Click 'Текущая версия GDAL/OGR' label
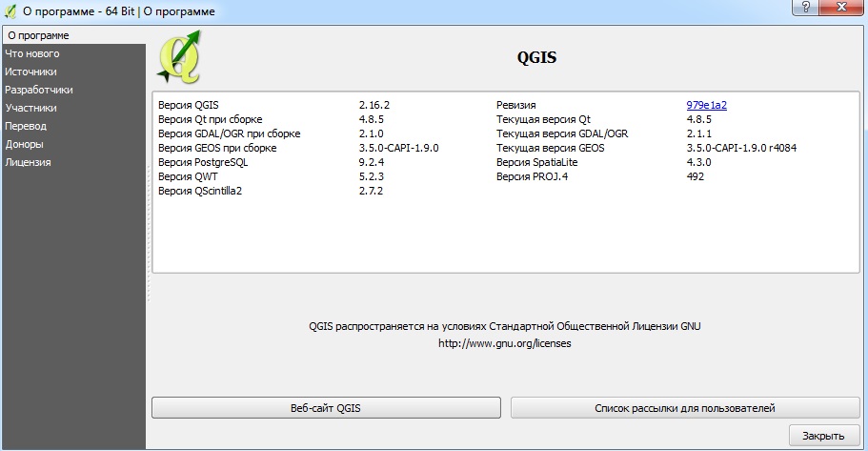Viewport: 868px width, 451px height. [562, 133]
